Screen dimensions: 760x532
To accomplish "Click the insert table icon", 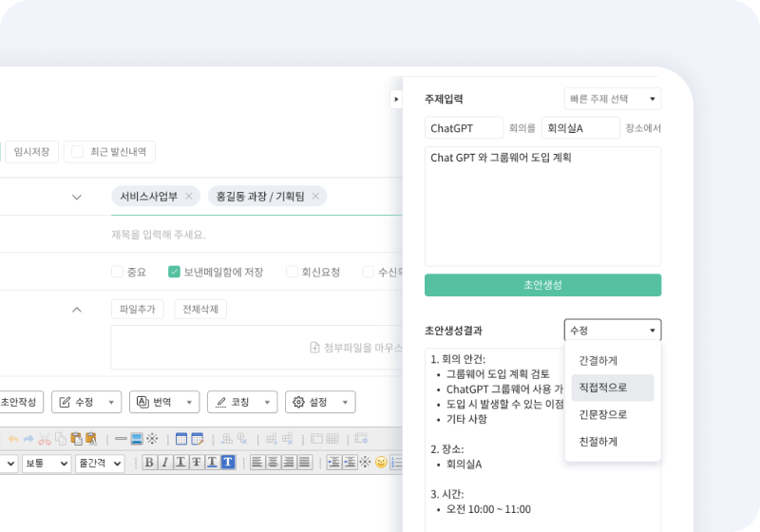I will [x=181, y=439].
